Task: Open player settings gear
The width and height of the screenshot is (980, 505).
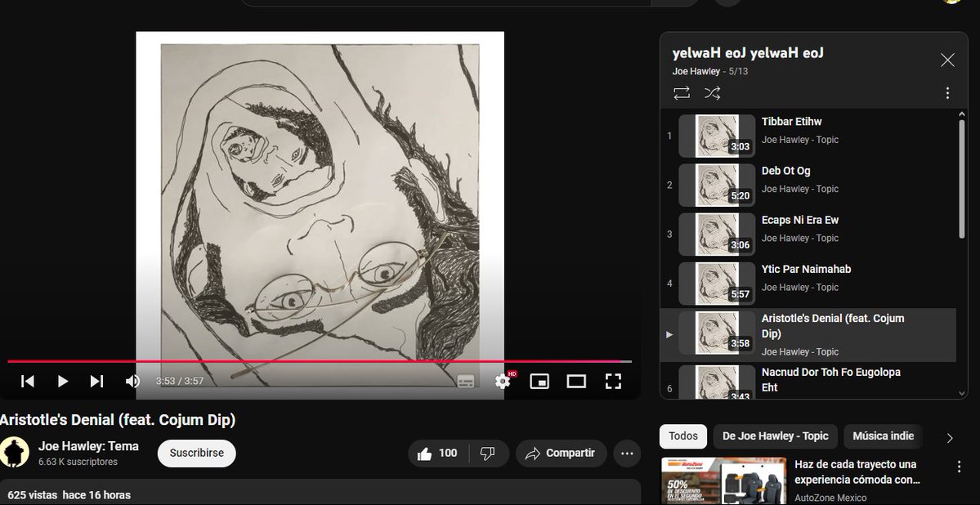Action: tap(503, 382)
